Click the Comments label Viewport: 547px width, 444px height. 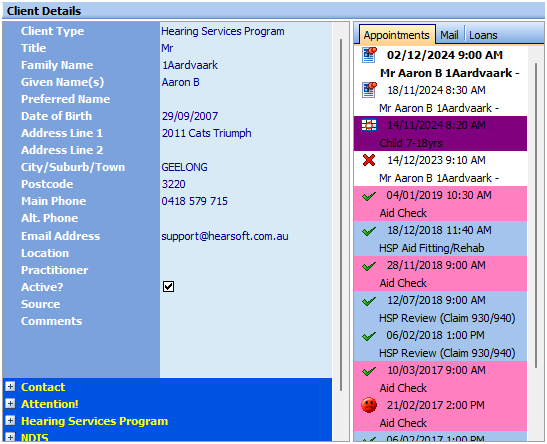click(x=52, y=321)
